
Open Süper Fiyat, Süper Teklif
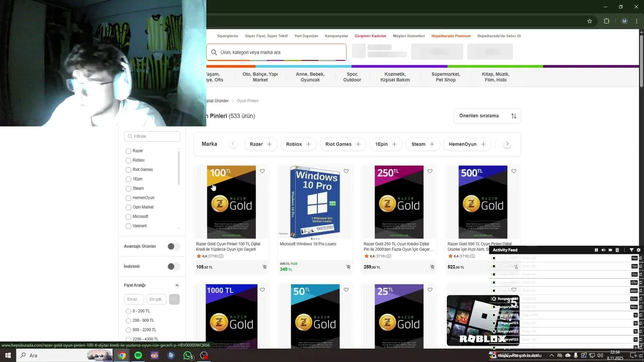coord(266,36)
